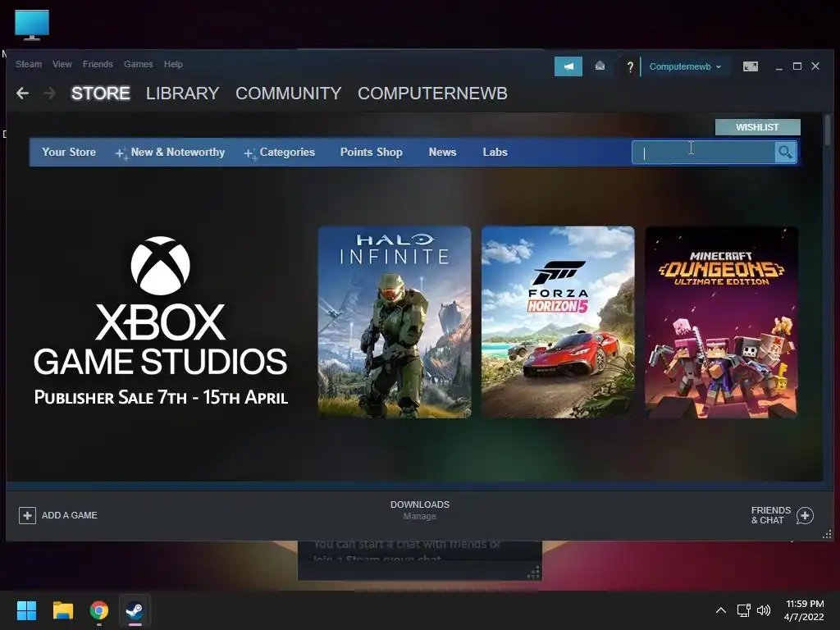
Task: Open the Points Shop link
Action: [372, 152]
